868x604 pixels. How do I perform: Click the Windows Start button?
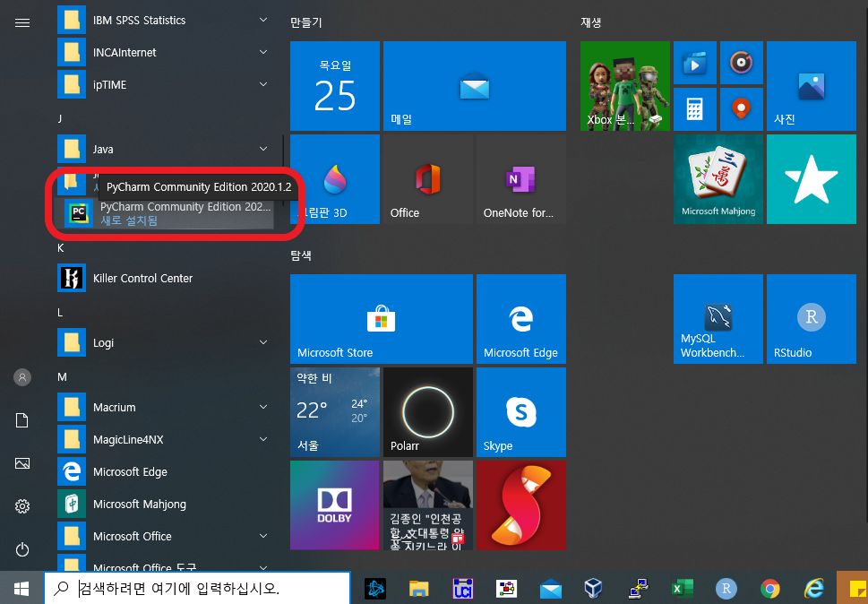pos(21,588)
